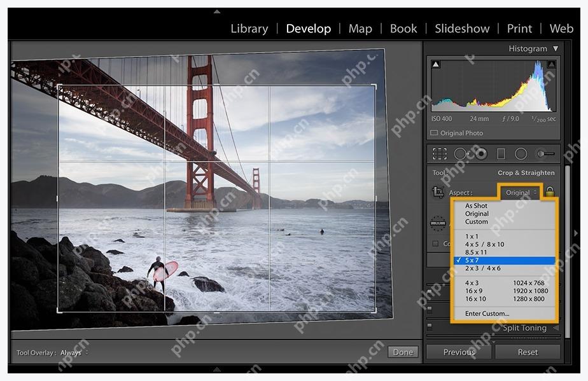Select the Spot Removal tool

[x=460, y=154]
